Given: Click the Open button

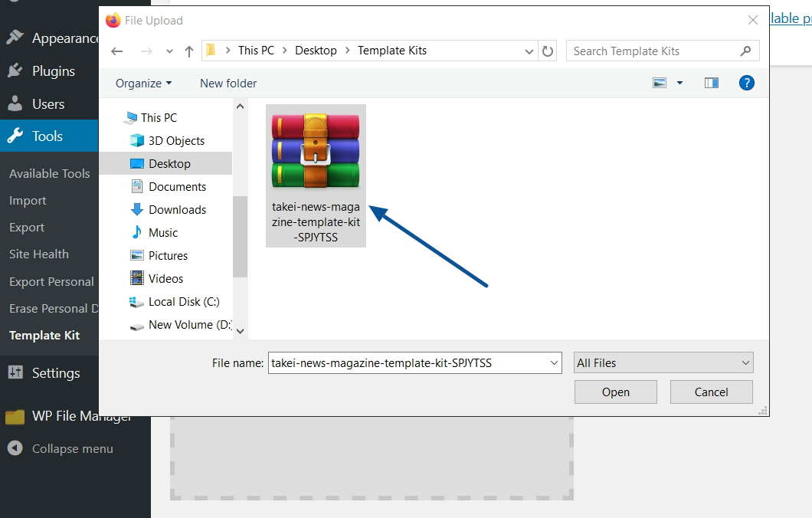Looking at the screenshot, I should 616,392.
